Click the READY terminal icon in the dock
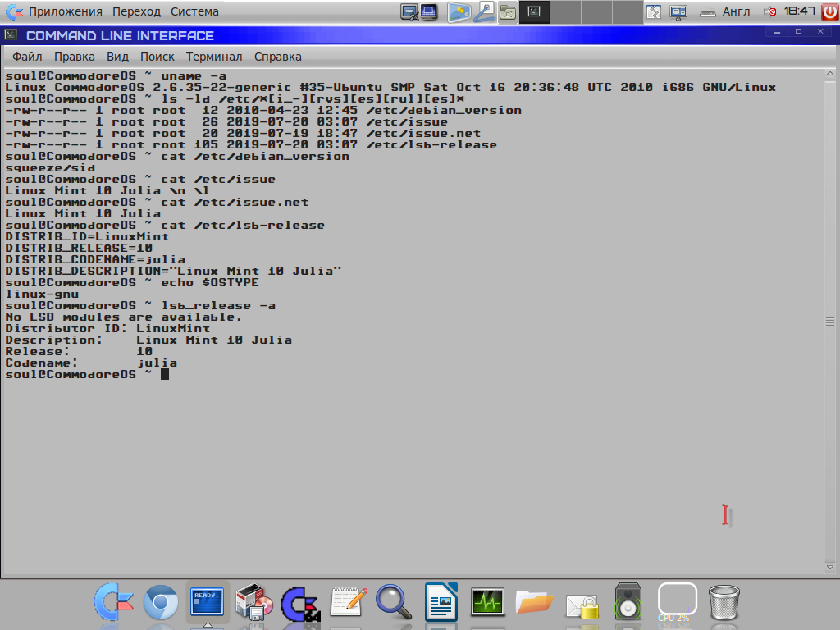This screenshot has height=630, width=840. tap(208, 602)
